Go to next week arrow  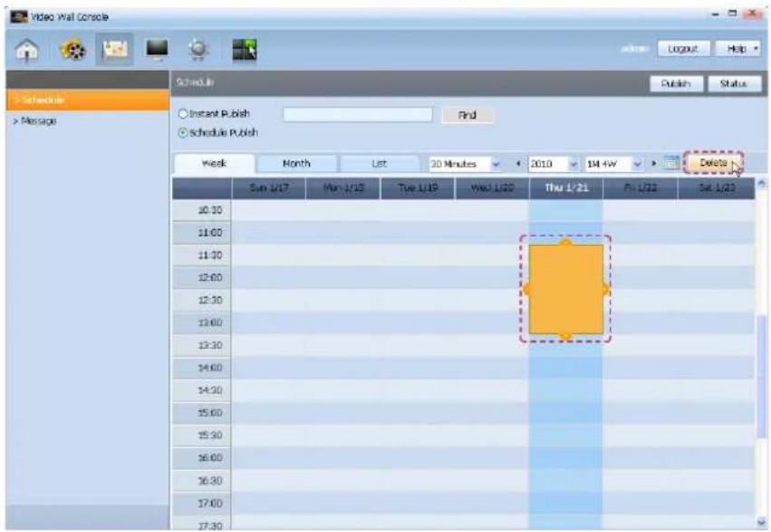tap(654, 163)
